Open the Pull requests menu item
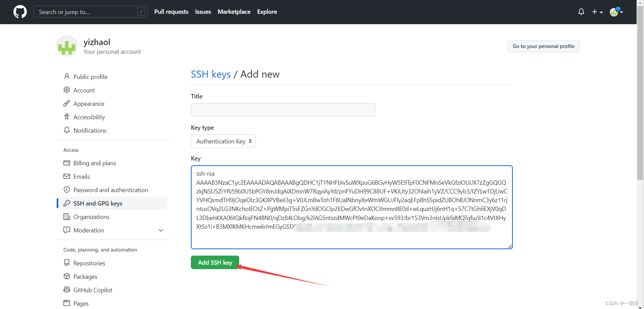This screenshot has height=309, width=644. pyautogui.click(x=171, y=11)
